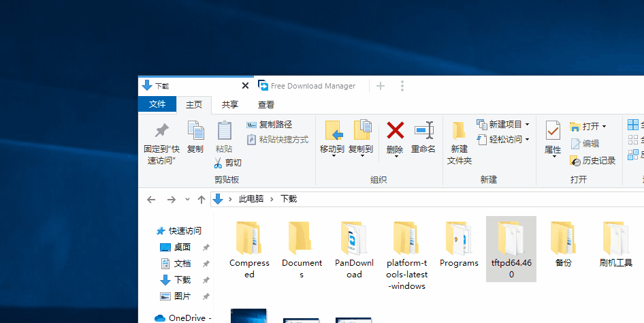Open the 移动到 move-to menu

(332, 139)
